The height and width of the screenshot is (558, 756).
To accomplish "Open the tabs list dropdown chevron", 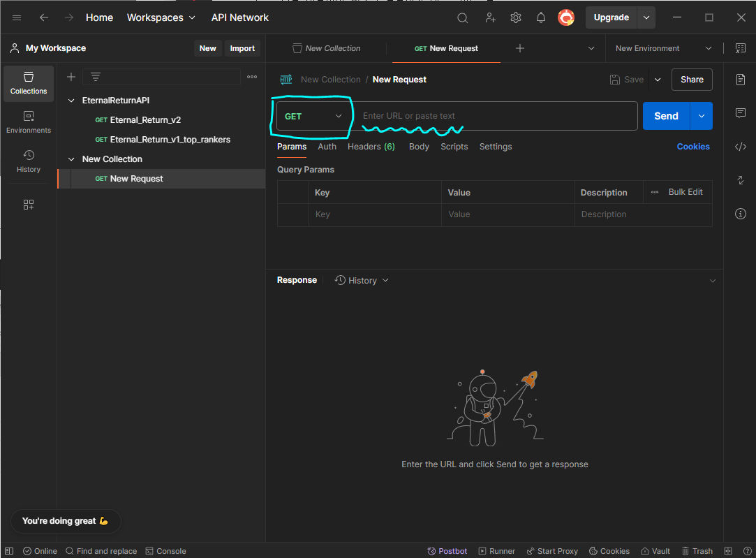I will point(591,48).
